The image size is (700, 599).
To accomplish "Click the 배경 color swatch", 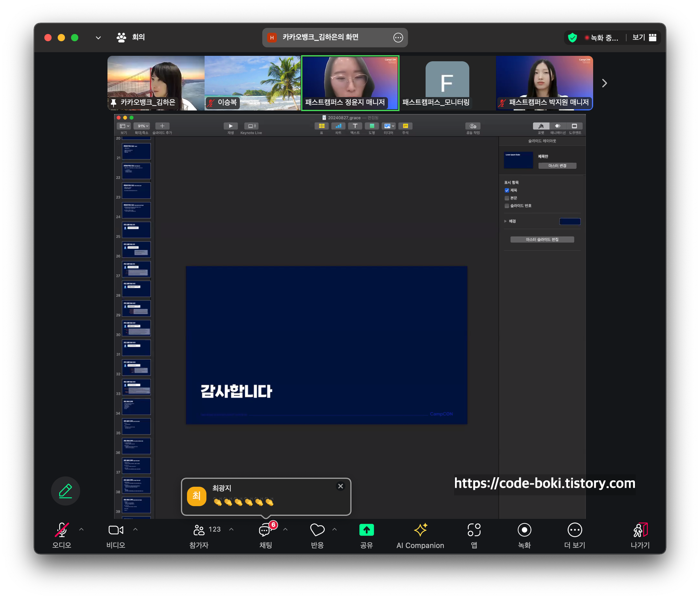I will 569,221.
